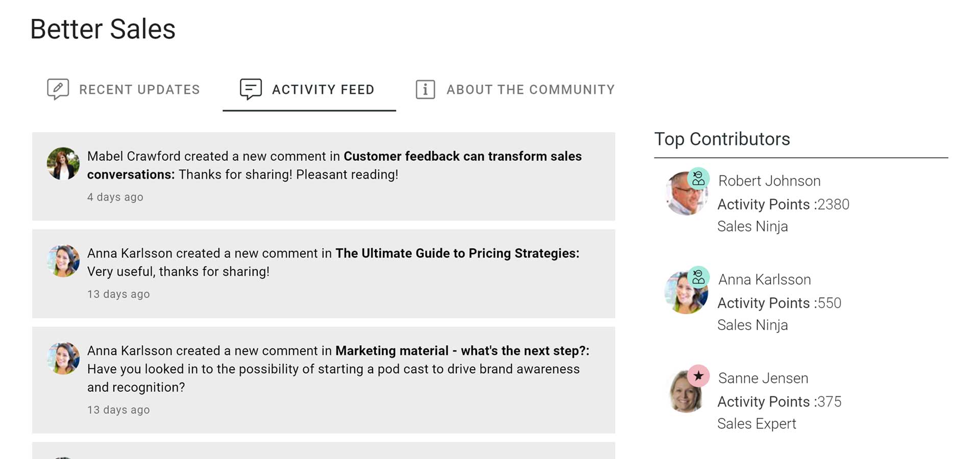Open the About the Community tab
Image resolution: width=980 pixels, height=459 pixels.
coord(515,90)
